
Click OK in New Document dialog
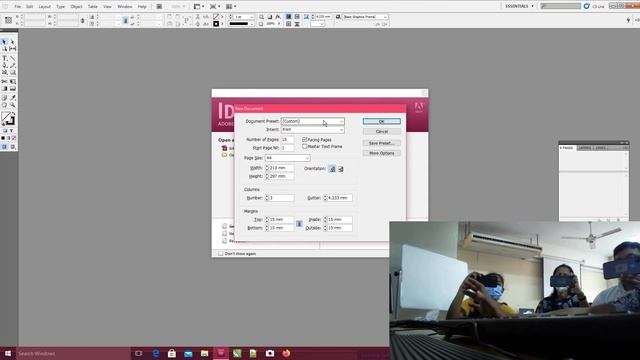382,122
